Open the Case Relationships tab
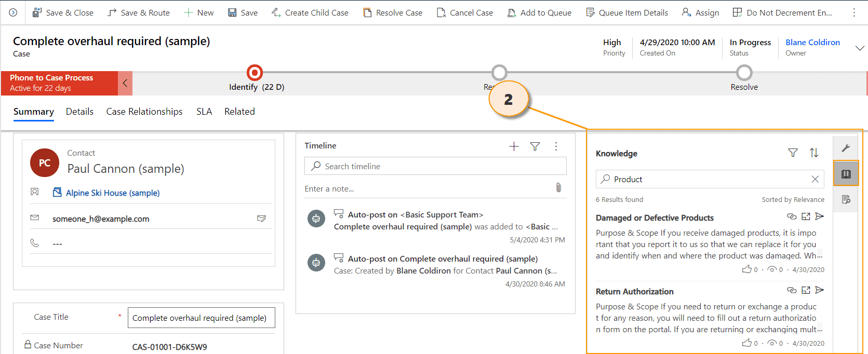 144,112
